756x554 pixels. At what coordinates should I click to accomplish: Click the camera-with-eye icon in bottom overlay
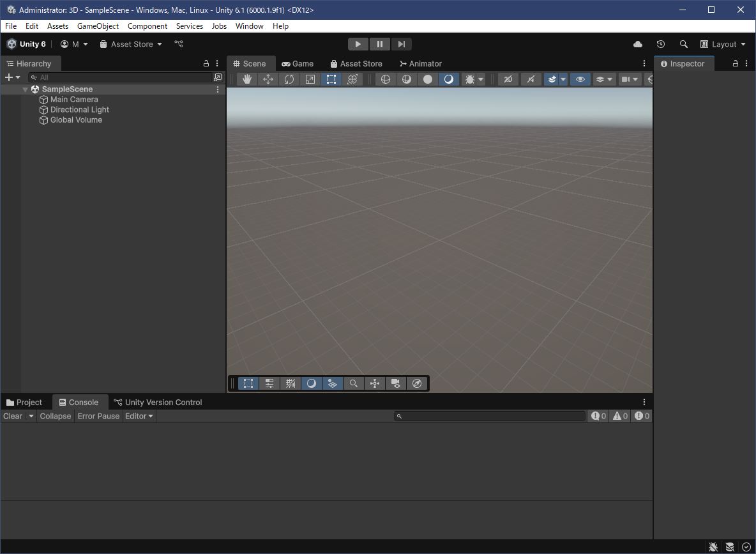coord(396,383)
